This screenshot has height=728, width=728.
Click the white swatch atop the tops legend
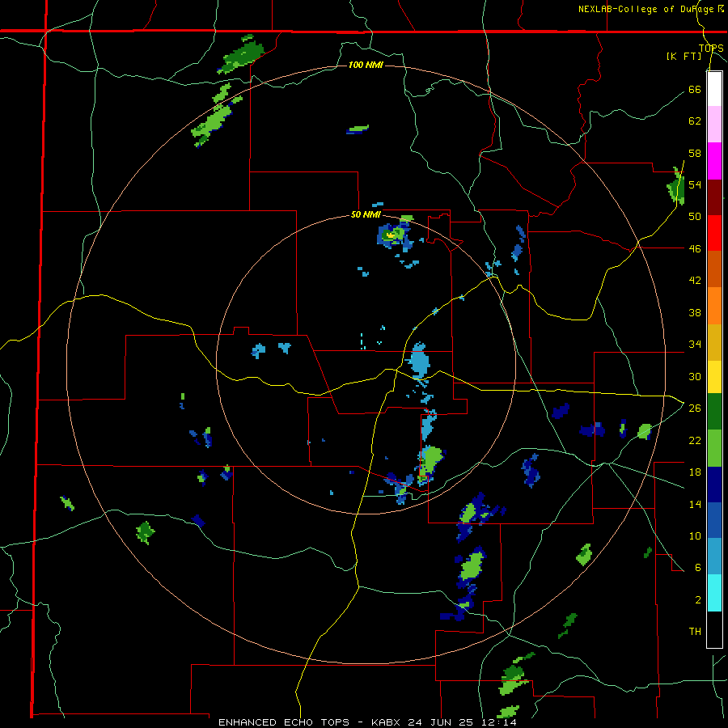(714, 89)
